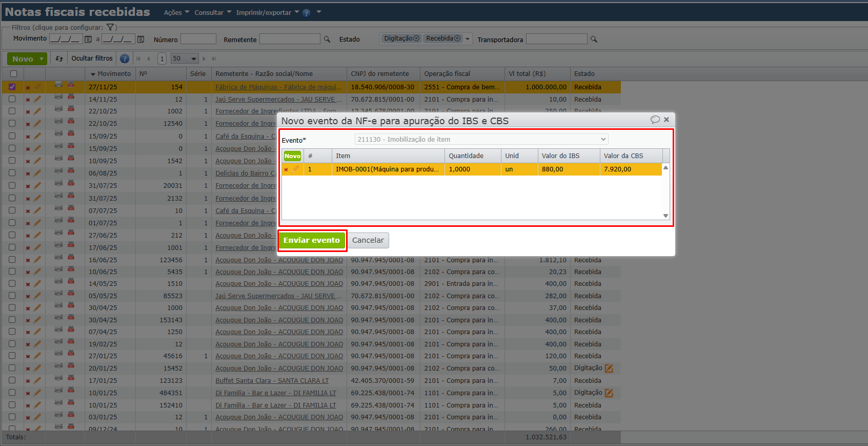Go to the first page of results
This screenshot has height=446, width=868.
(138, 59)
